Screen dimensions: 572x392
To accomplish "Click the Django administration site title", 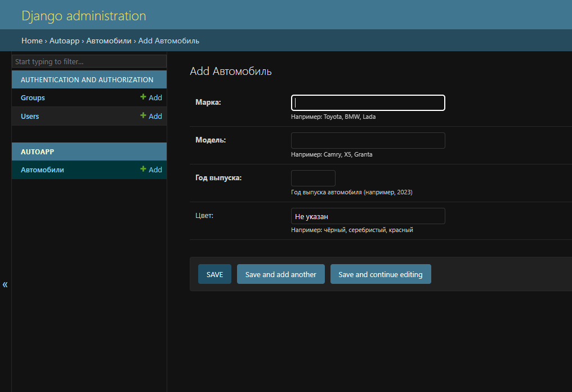I will (x=83, y=16).
